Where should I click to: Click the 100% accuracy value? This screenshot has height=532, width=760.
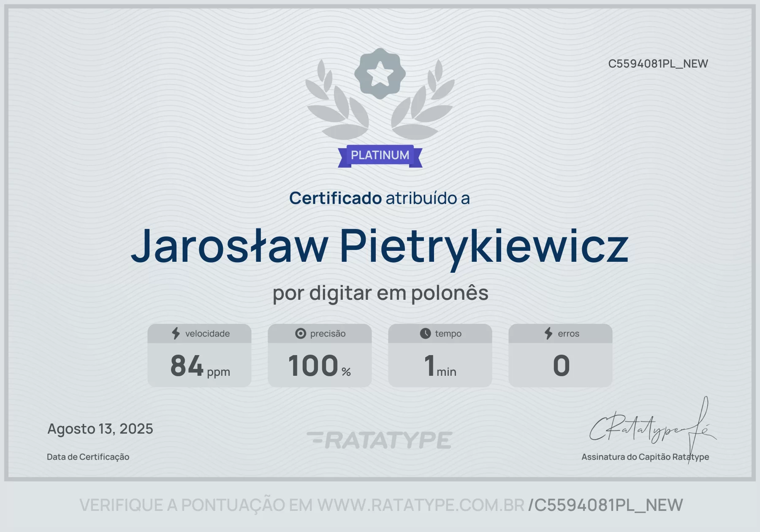(x=320, y=366)
